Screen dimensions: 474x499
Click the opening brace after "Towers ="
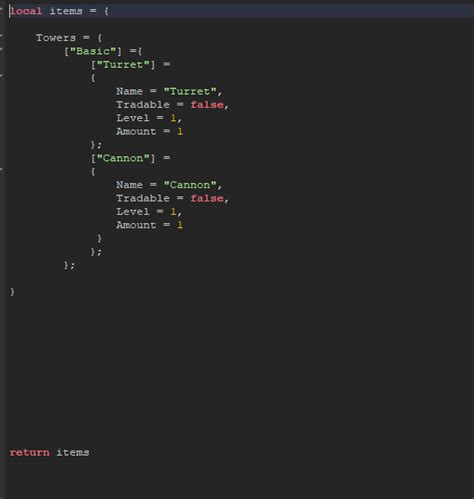point(99,38)
